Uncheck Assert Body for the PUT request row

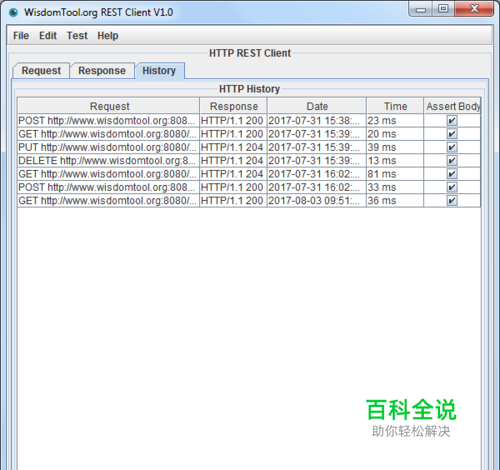pos(452,147)
